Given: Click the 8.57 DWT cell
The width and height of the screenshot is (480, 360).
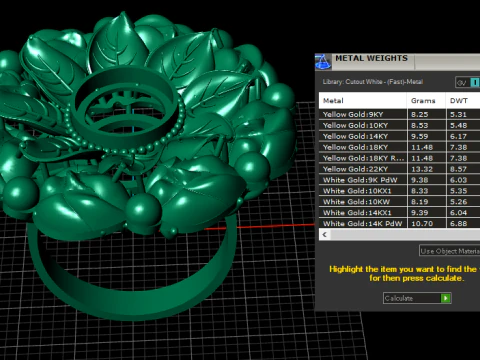Looking at the screenshot, I should [x=463, y=169].
